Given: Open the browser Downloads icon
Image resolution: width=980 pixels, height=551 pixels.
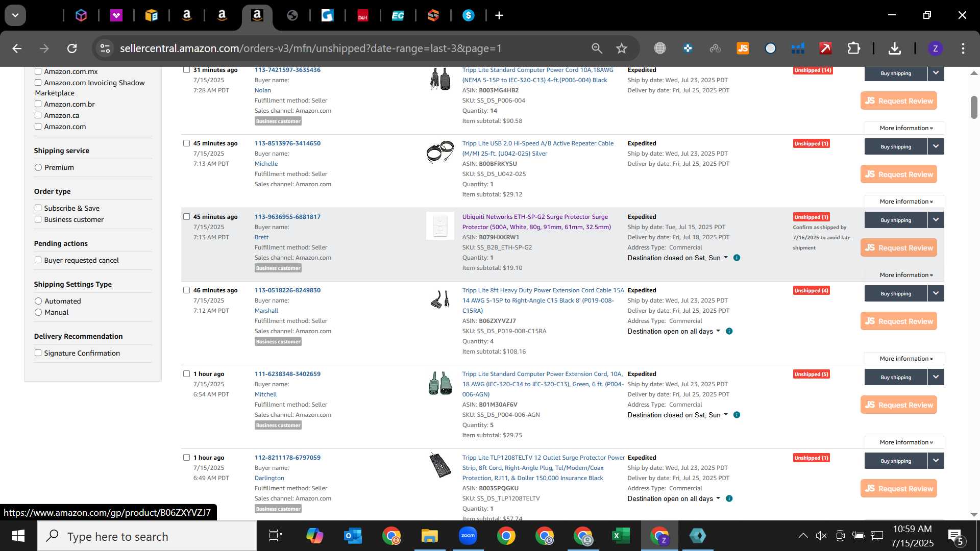Looking at the screenshot, I should point(894,48).
